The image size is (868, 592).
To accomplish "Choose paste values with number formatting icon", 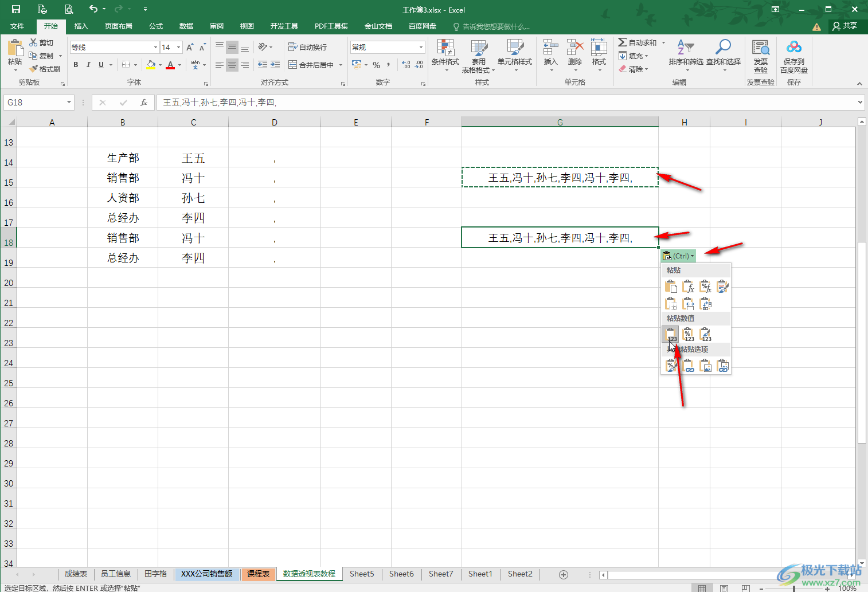I will tap(688, 335).
